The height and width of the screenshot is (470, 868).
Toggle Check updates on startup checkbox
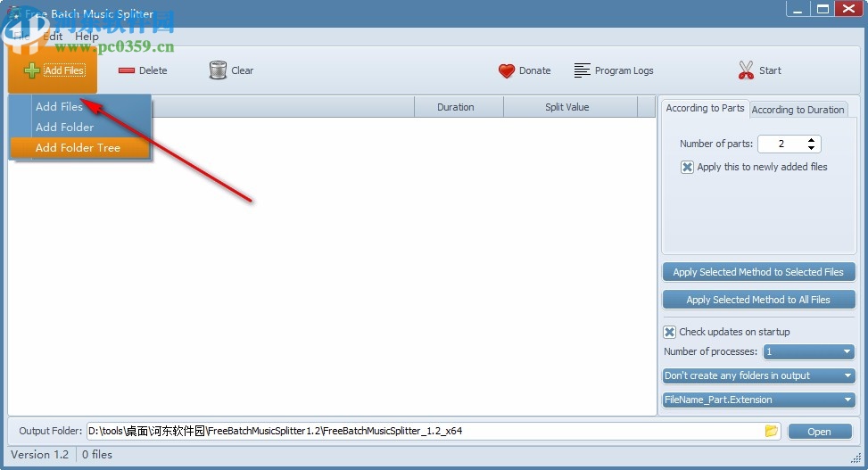(669, 332)
